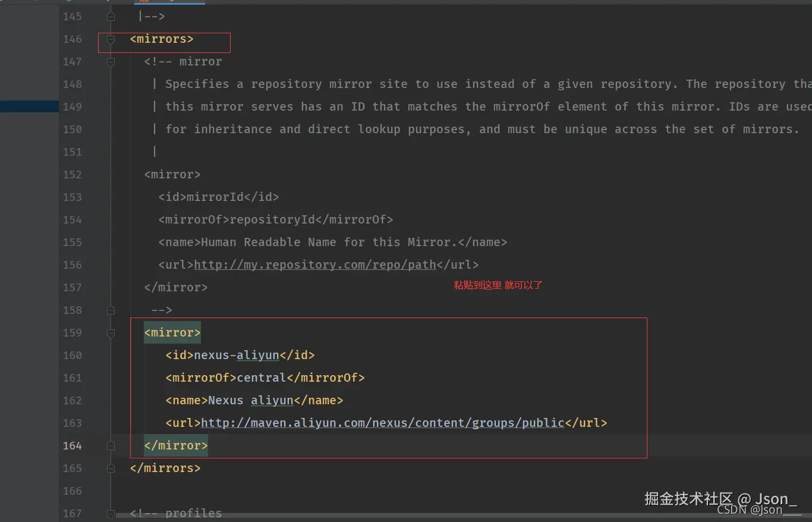Image resolution: width=812 pixels, height=522 pixels.
Task: Click the opening <mirrors> tag
Action: tap(162, 39)
